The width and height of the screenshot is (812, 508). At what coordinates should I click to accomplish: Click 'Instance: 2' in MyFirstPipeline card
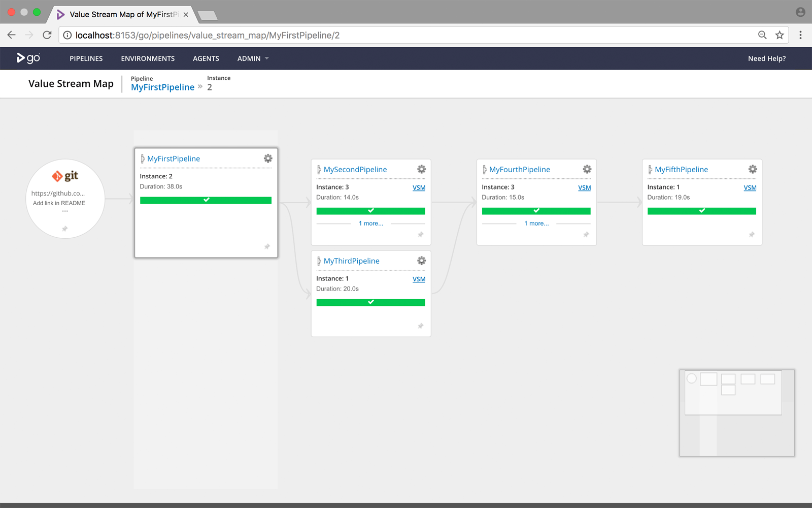coord(156,176)
